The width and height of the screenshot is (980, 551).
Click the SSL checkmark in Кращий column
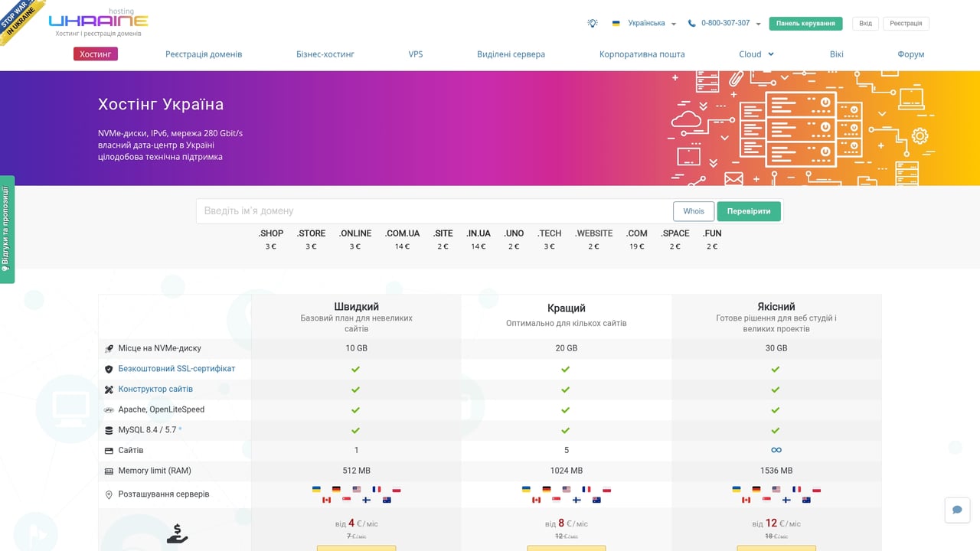(566, 368)
